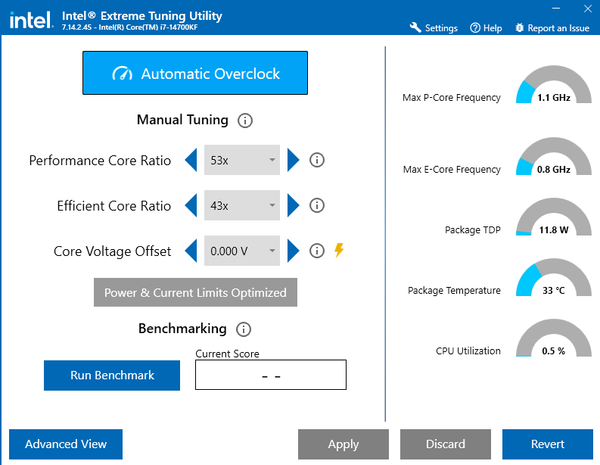
Task: Click the info icon for Core Voltage Offset
Action: point(317,251)
